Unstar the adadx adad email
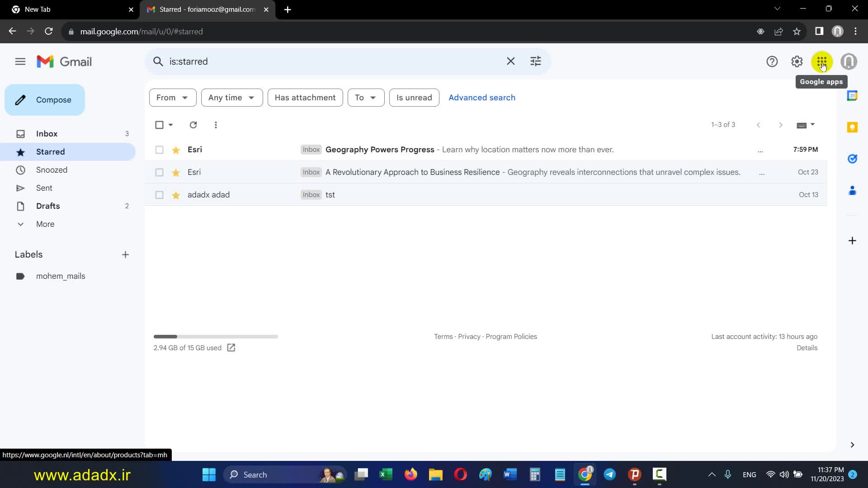The image size is (868, 488). click(x=176, y=195)
